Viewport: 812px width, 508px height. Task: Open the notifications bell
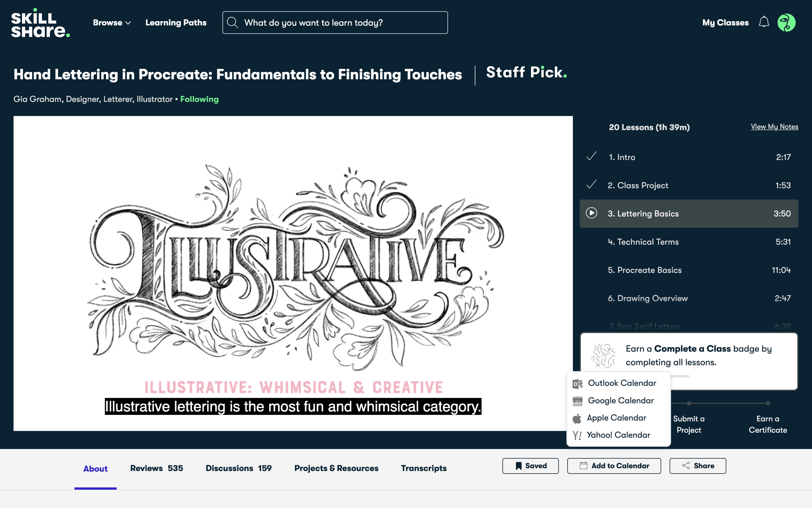764,22
